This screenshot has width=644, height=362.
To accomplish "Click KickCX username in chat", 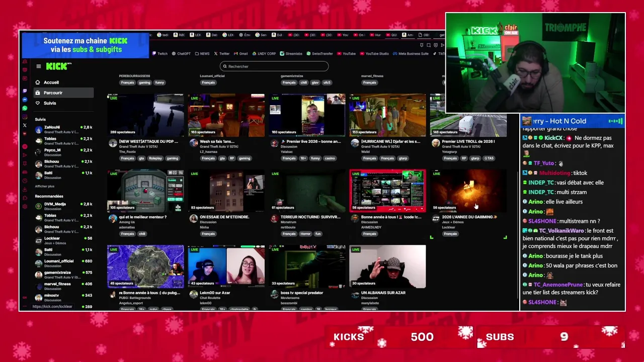I will coord(553,138).
